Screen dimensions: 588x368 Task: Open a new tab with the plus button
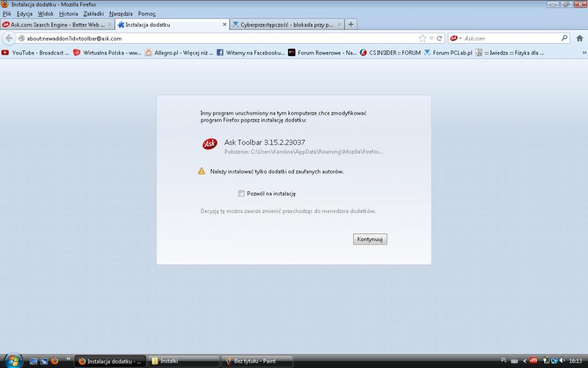coord(351,25)
